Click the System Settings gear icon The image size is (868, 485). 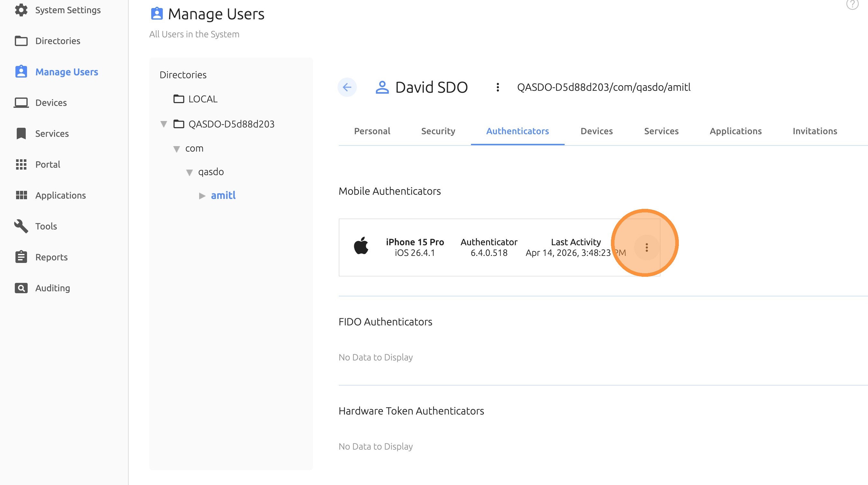(21, 10)
